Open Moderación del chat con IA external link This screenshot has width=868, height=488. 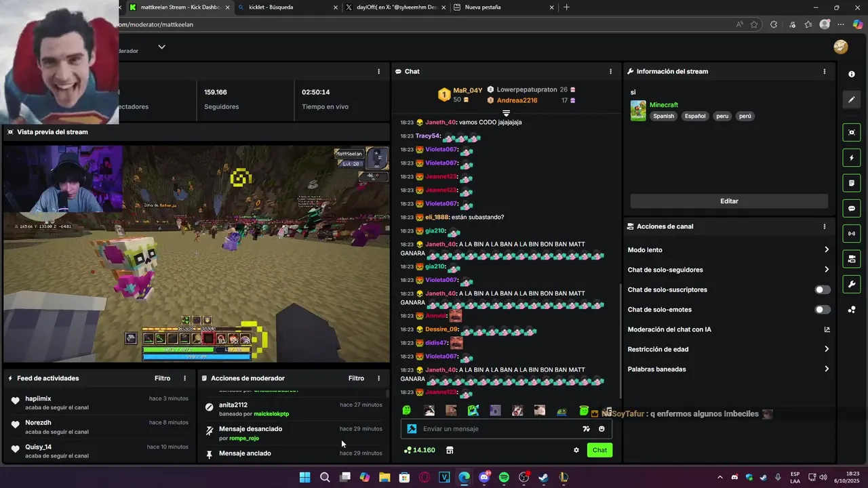[x=827, y=329]
